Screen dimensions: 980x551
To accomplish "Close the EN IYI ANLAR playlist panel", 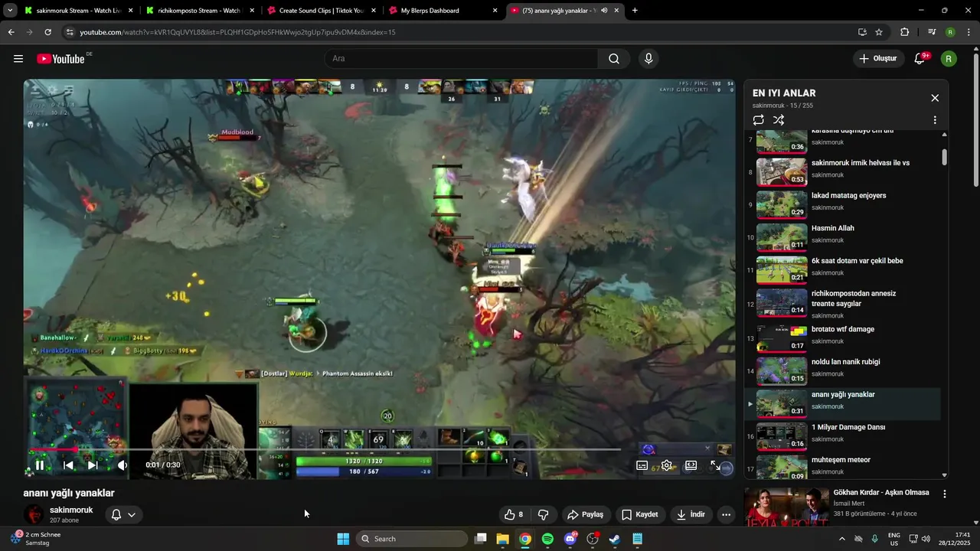I will pyautogui.click(x=935, y=98).
